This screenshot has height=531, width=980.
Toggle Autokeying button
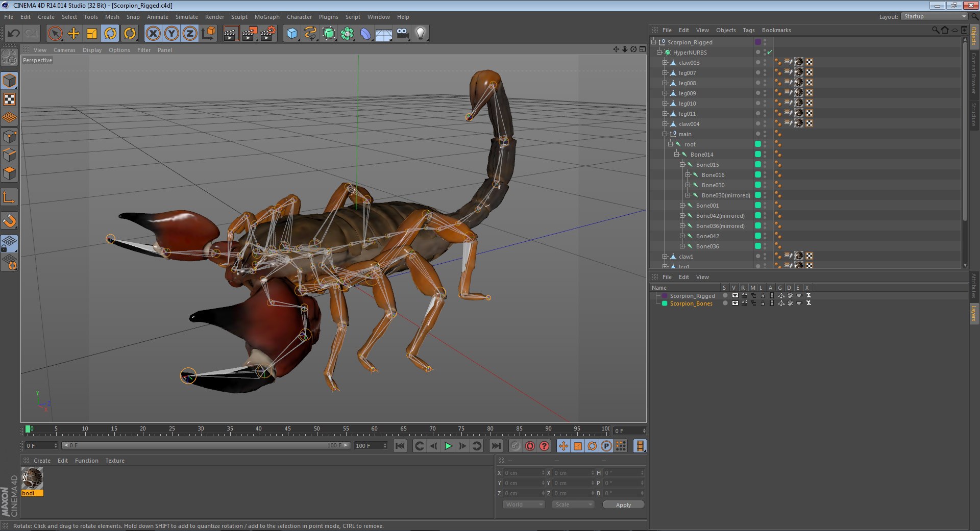[530, 446]
